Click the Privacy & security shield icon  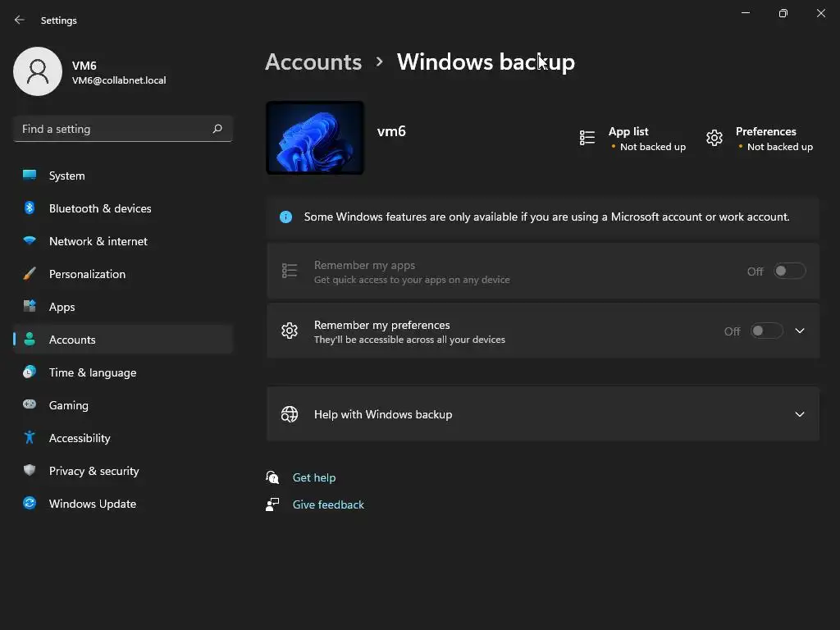click(x=30, y=471)
